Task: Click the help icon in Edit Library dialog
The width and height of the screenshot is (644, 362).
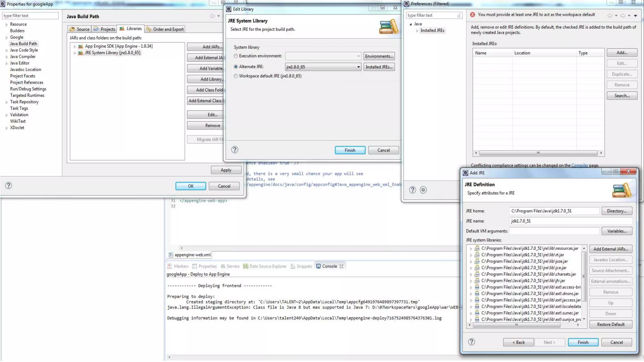Action: tap(235, 150)
